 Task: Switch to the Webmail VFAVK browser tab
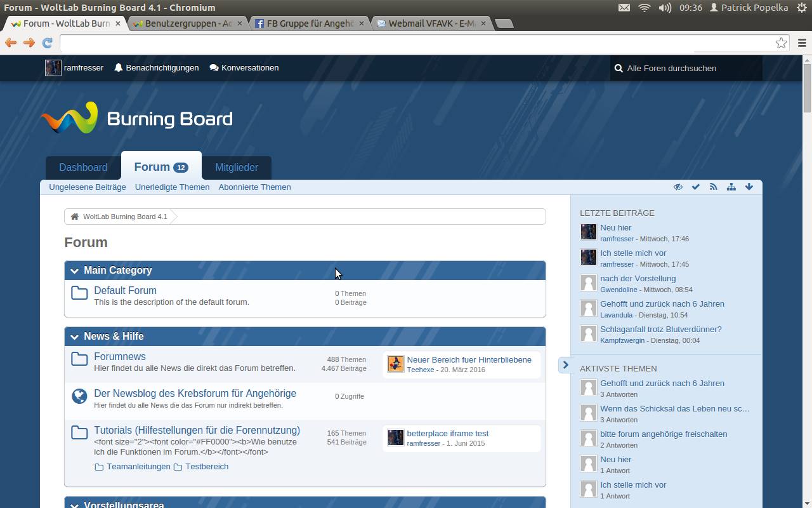431,23
